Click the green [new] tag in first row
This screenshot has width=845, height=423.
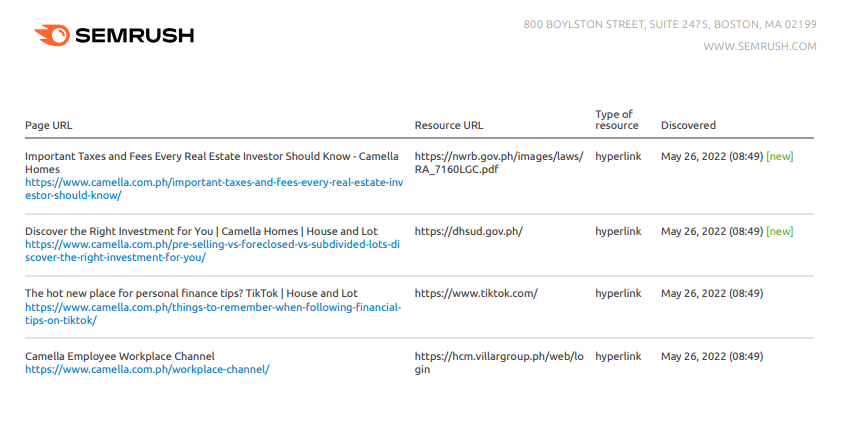780,156
